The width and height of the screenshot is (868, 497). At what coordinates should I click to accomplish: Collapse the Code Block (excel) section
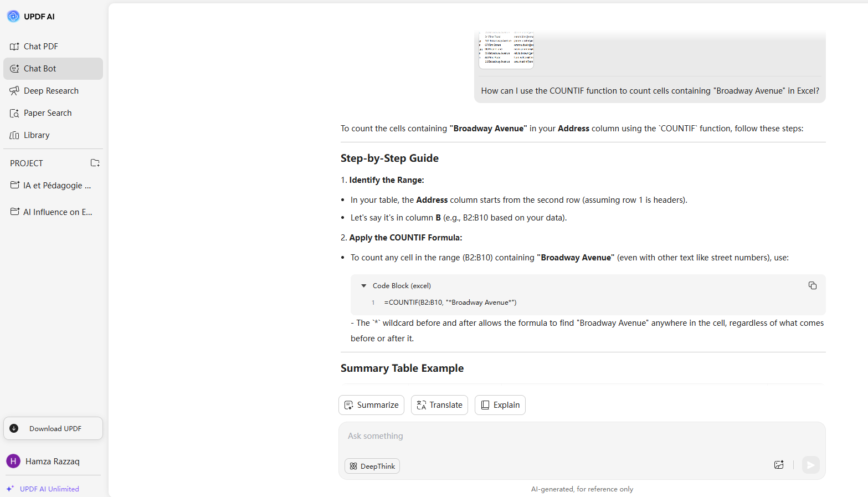pyautogui.click(x=364, y=286)
